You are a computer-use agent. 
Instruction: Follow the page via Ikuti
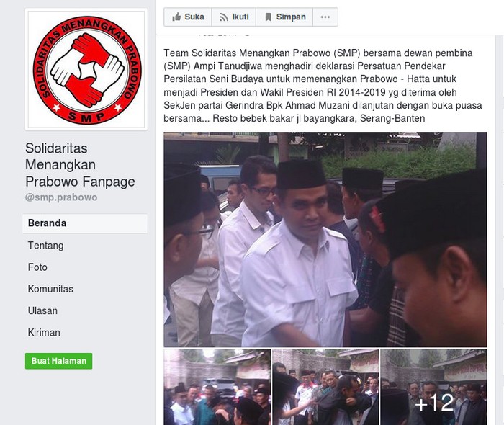234,17
